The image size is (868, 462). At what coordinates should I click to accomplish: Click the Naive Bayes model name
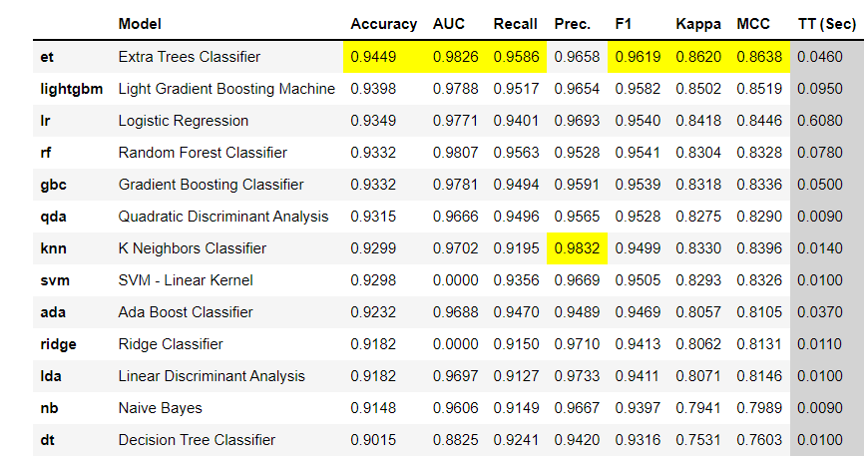(160, 408)
